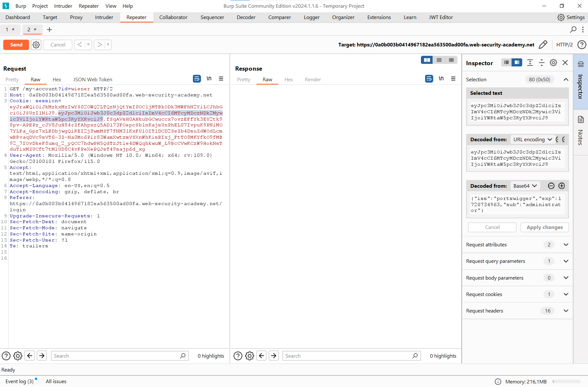Viewport: 588px width, 387px height.
Task: Go to previous match in Response search
Action: (262, 356)
